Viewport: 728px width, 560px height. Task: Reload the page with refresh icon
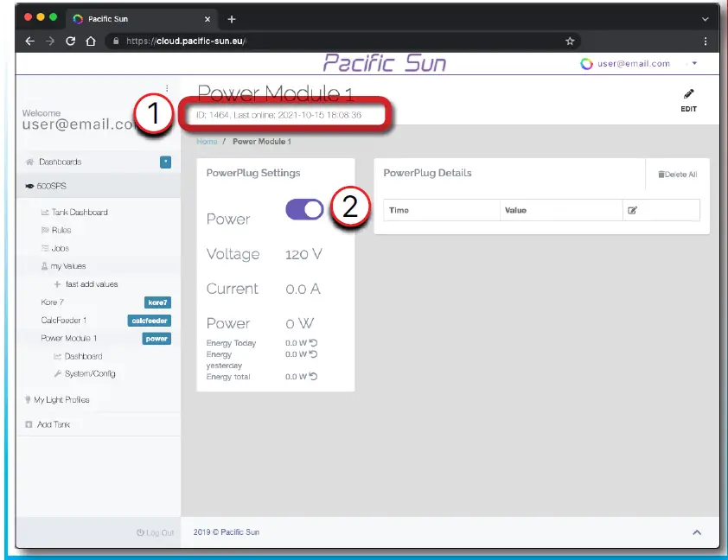click(x=71, y=41)
